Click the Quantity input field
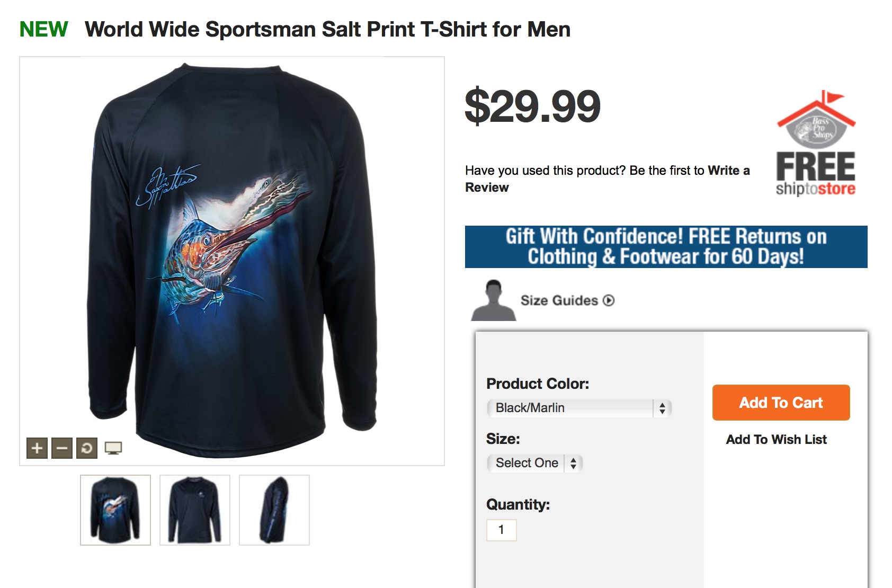The image size is (892, 588). 501,530
